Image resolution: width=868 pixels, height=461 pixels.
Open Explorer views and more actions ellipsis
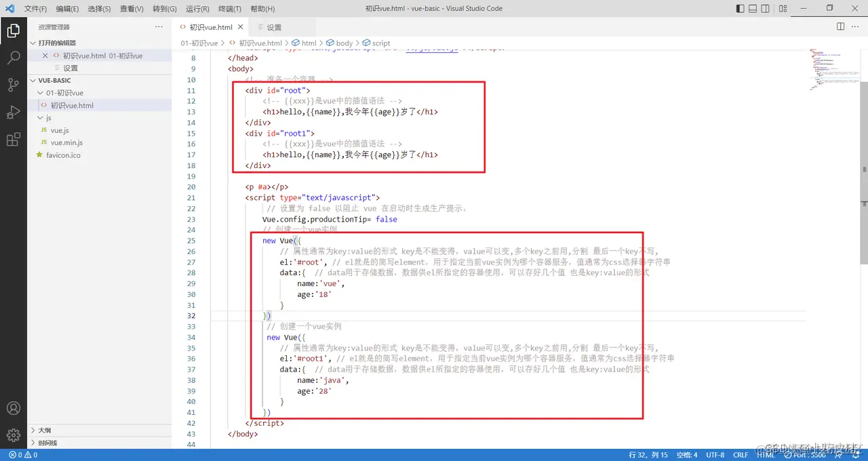(159, 27)
